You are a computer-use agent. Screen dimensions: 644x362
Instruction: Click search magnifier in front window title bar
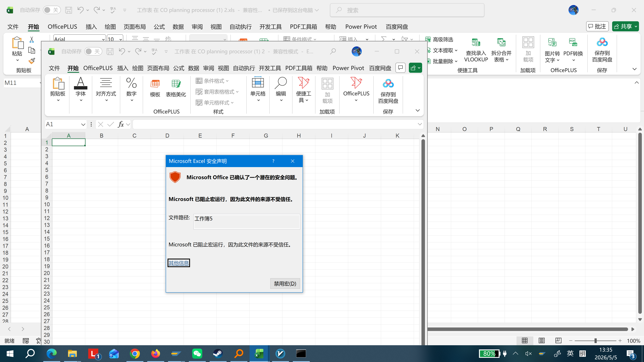[x=333, y=51]
